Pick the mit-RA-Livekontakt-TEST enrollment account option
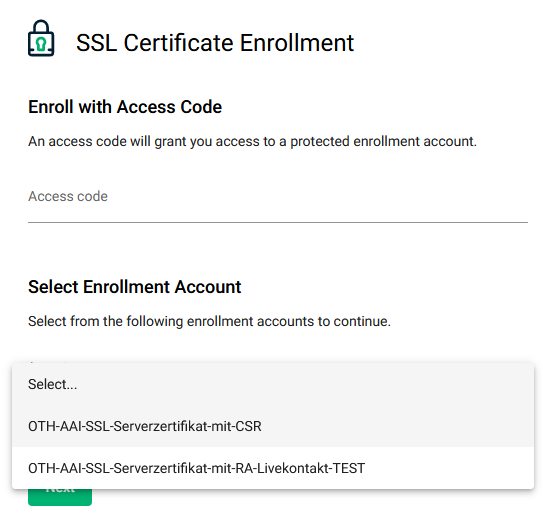 coord(273,468)
